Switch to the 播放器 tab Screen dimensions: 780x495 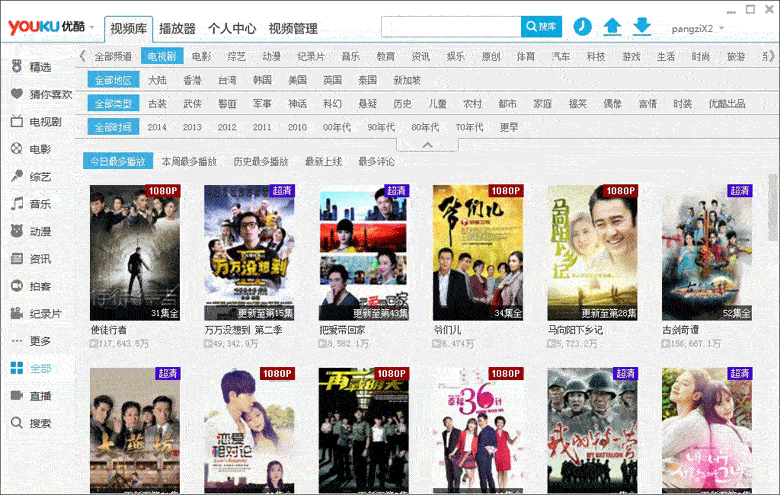[177, 29]
